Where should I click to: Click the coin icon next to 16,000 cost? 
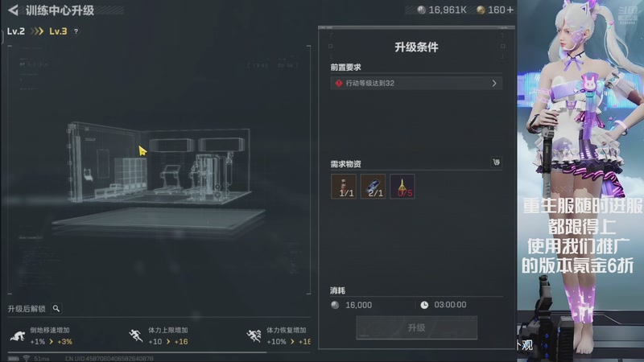click(335, 305)
